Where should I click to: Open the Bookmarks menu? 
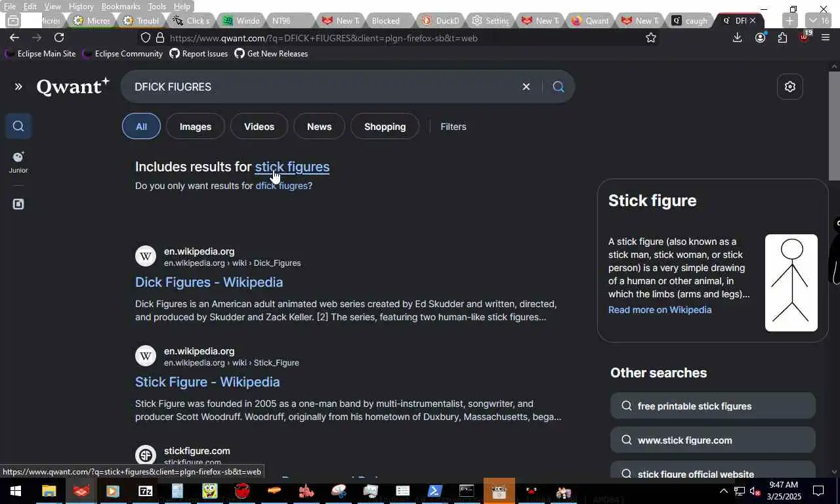pos(121,6)
